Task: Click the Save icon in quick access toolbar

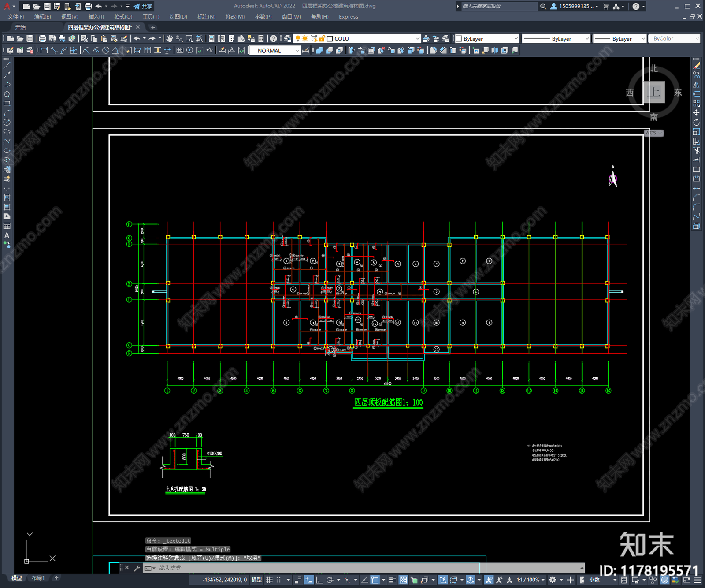Action: pyautogui.click(x=47, y=6)
